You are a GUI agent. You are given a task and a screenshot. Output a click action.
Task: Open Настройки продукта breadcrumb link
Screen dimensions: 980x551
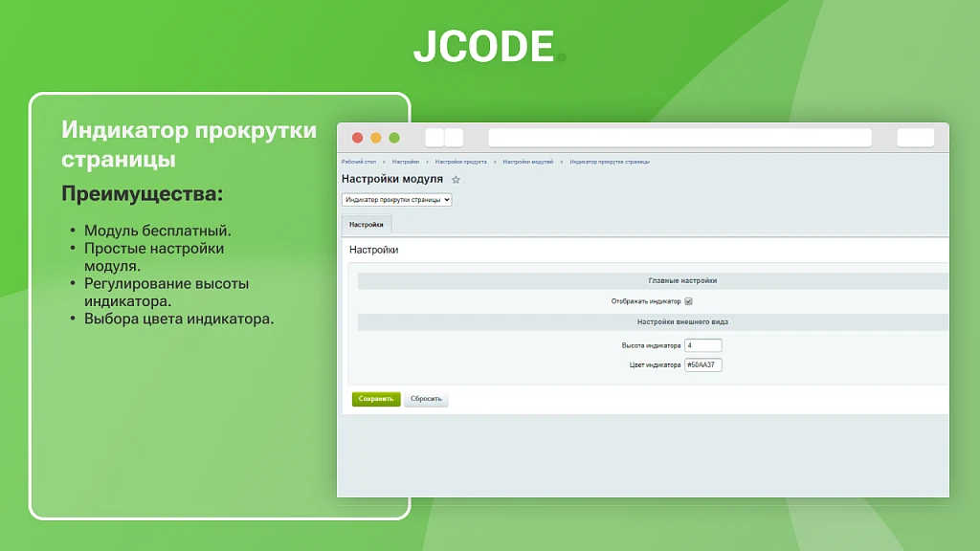(x=460, y=162)
